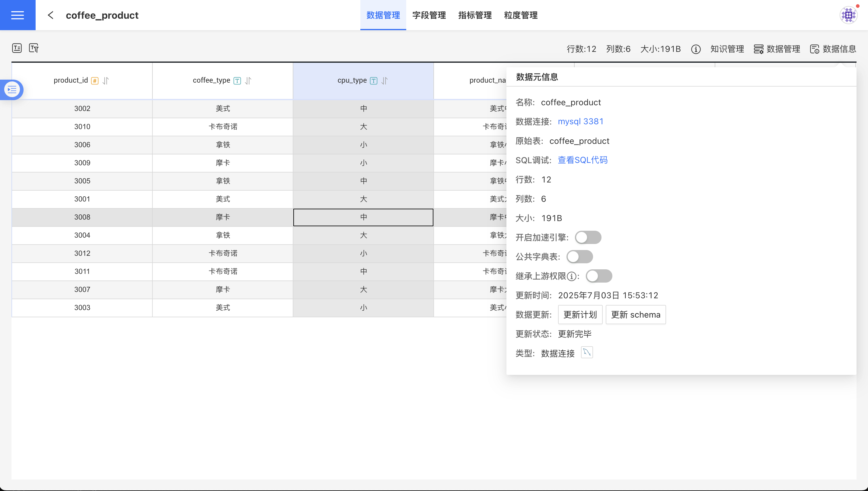This screenshot has width=868, height=491.
Task: Switch to 字段管理 tab
Action: pyautogui.click(x=429, y=15)
